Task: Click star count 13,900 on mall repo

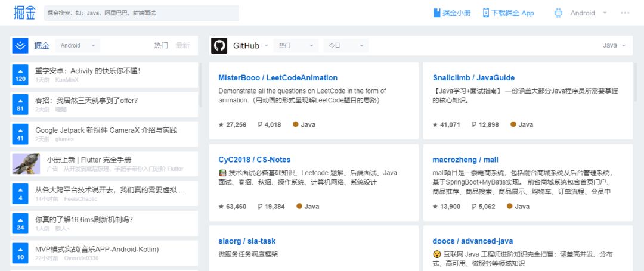Action: 447,207
